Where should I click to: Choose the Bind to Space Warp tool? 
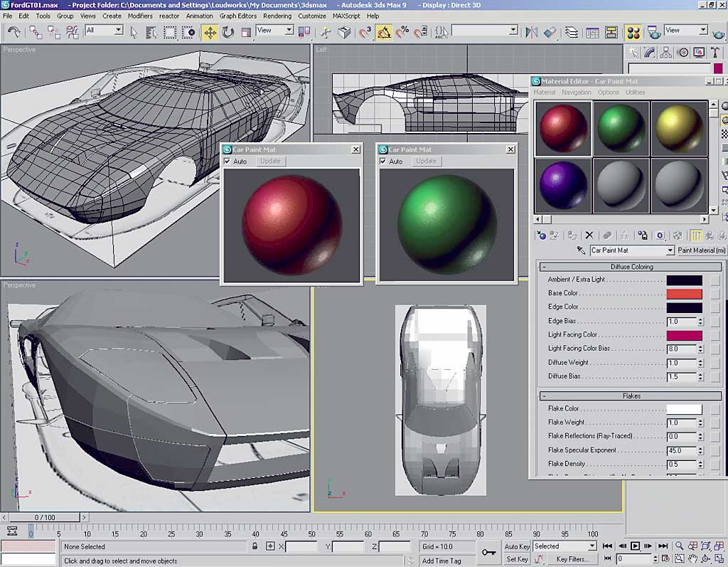pos(73,32)
